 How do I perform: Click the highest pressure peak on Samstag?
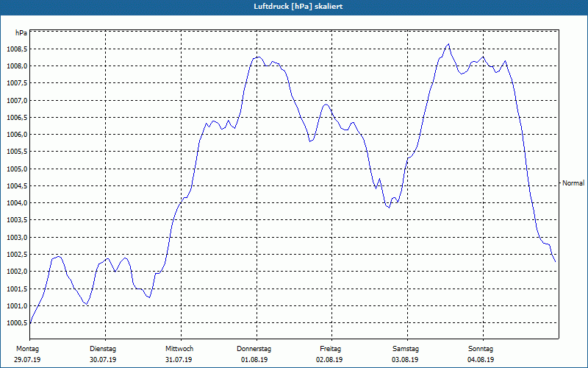[448, 44]
